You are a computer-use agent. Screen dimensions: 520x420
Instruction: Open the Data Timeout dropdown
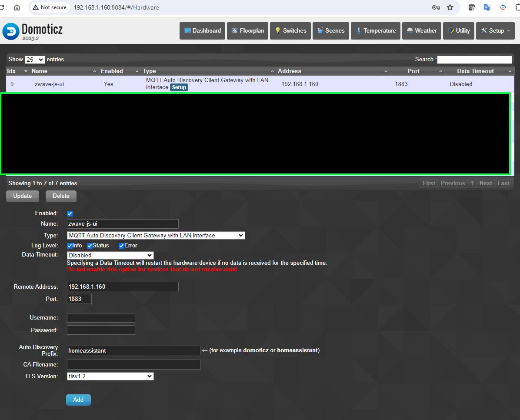pyautogui.click(x=110, y=256)
